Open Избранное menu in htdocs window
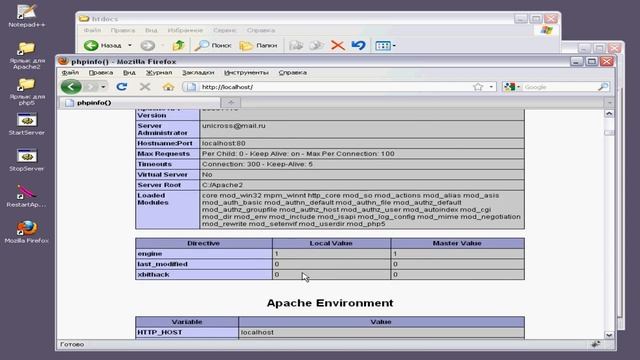 tap(185, 30)
